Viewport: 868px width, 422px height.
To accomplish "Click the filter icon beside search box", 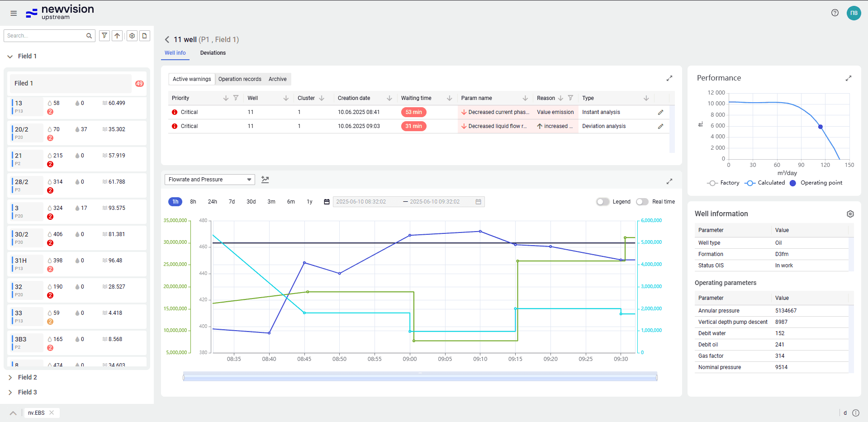I will point(104,35).
